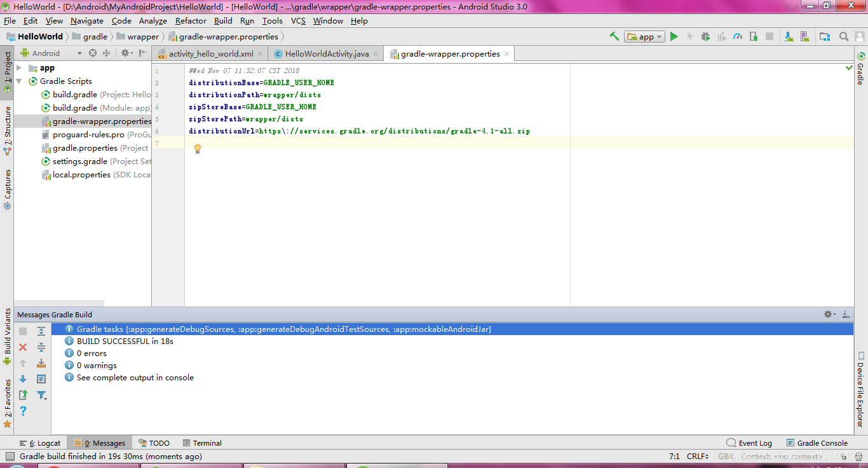Viewport: 868px width, 468px height.
Task: Toggle the 1: Project tool window
Action: pyautogui.click(x=7, y=72)
